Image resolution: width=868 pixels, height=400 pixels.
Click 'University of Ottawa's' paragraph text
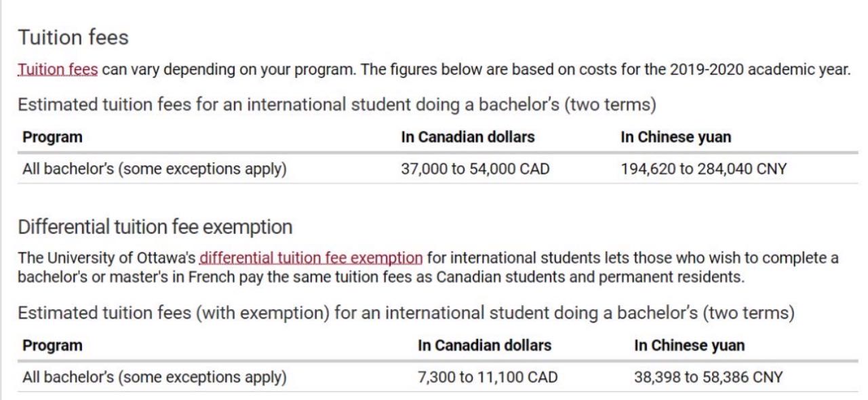[x=429, y=267]
